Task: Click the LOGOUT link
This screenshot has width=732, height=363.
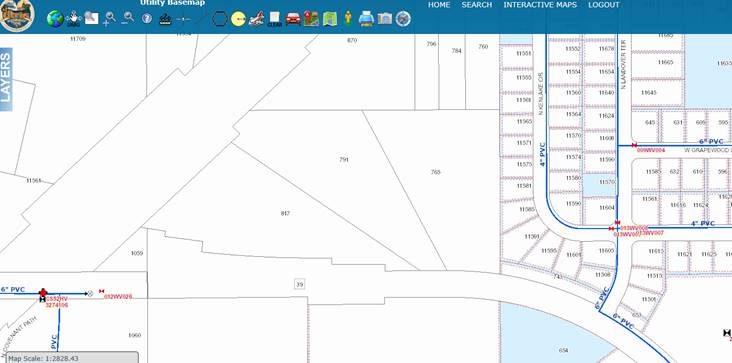Action: pos(604,5)
